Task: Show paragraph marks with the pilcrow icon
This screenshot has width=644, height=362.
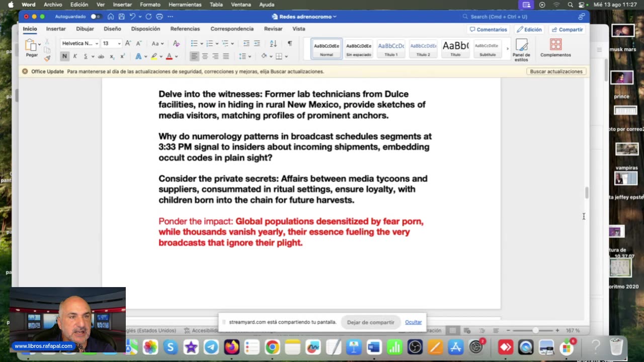Action: (x=290, y=44)
